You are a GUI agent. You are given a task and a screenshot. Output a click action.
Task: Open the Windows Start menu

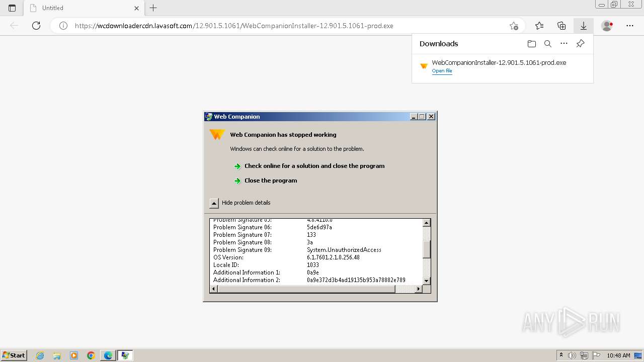coord(14,355)
